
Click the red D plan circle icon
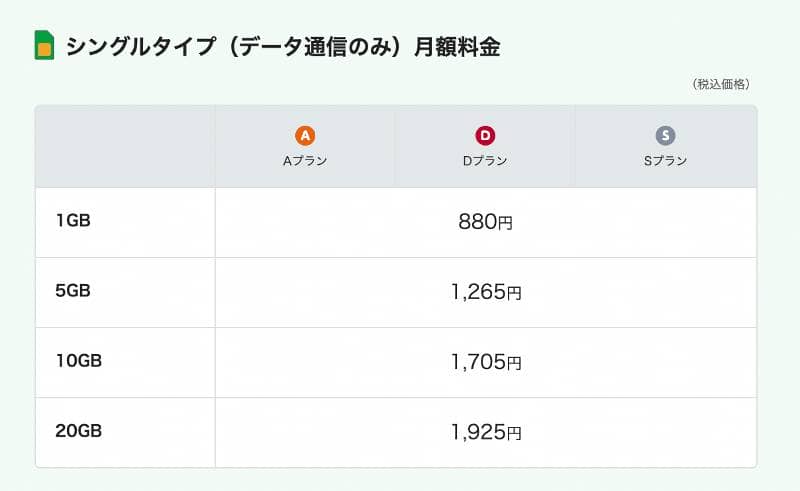(x=485, y=136)
